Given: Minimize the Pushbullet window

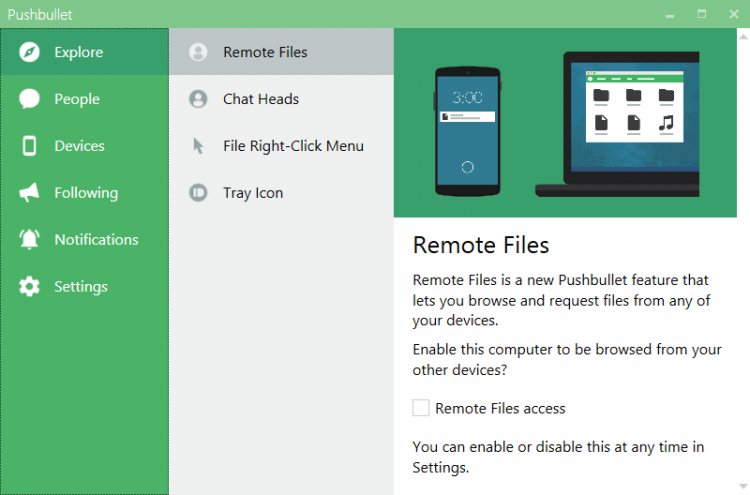Looking at the screenshot, I should [670, 15].
